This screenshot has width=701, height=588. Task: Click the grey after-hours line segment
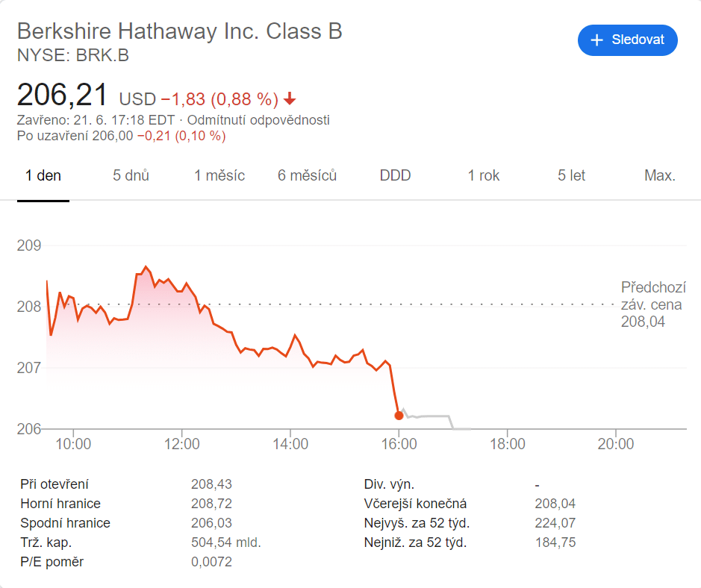pyautogui.click(x=433, y=416)
